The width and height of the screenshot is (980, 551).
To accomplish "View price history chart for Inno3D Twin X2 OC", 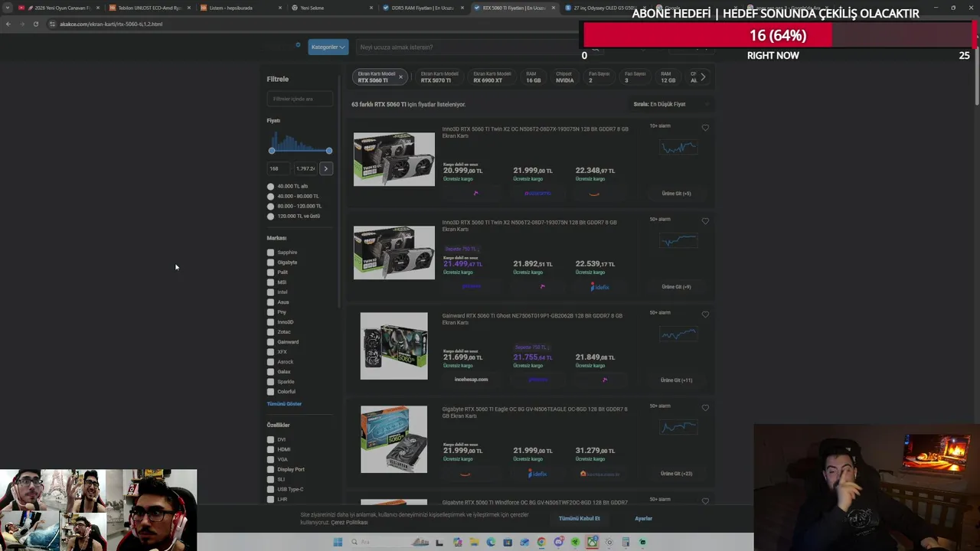I will click(x=678, y=147).
